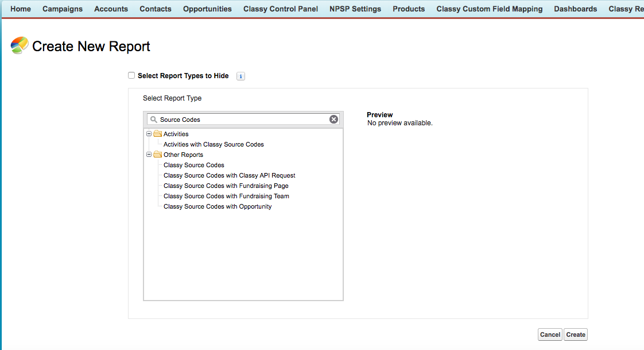Viewport: 644px width, 350px height.
Task: Enable Select Report Types to Hide checkbox
Action: 131,75
